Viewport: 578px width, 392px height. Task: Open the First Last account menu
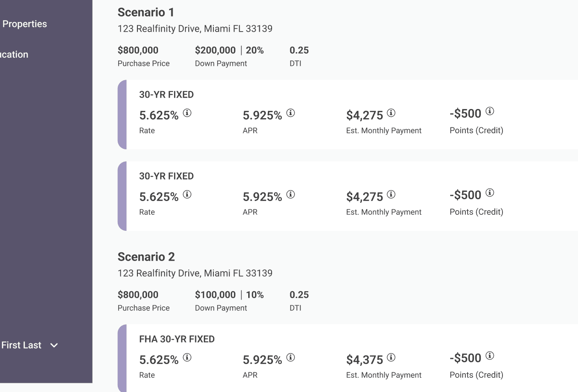click(x=30, y=345)
